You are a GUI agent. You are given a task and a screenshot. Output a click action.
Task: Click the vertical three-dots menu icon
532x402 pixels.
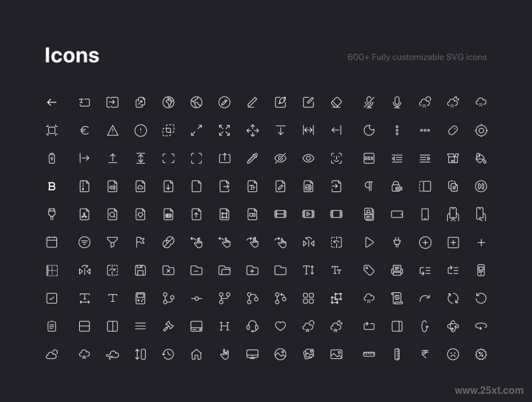[397, 130]
